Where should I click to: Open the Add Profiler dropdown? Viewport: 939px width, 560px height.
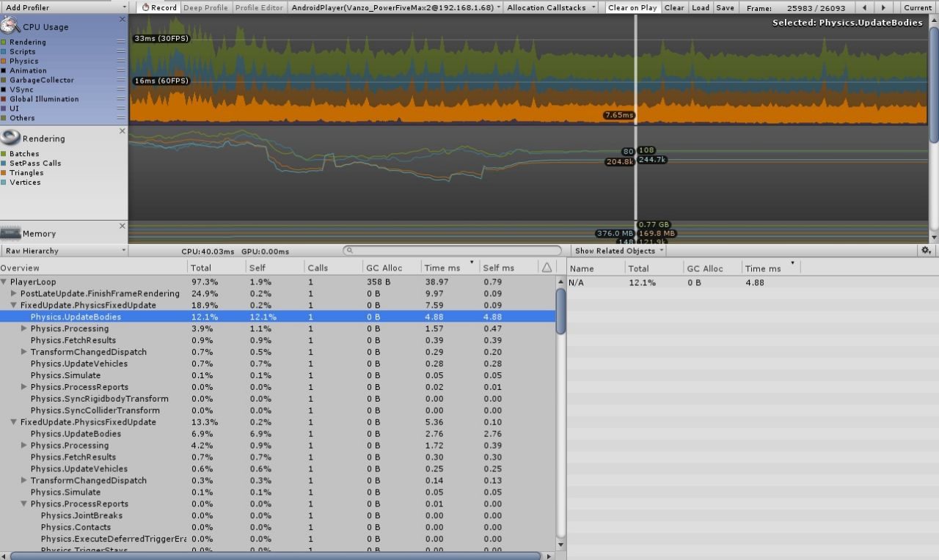tap(65, 7)
